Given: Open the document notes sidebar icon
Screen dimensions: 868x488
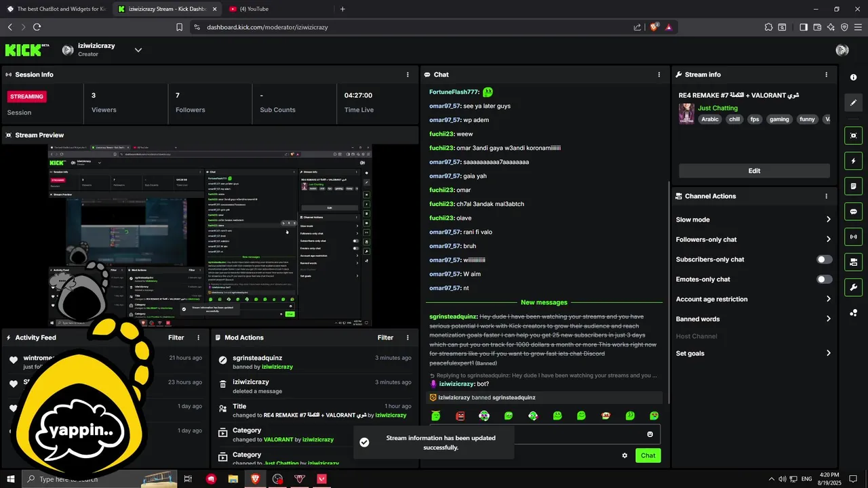Looking at the screenshot, I should pos(853,186).
